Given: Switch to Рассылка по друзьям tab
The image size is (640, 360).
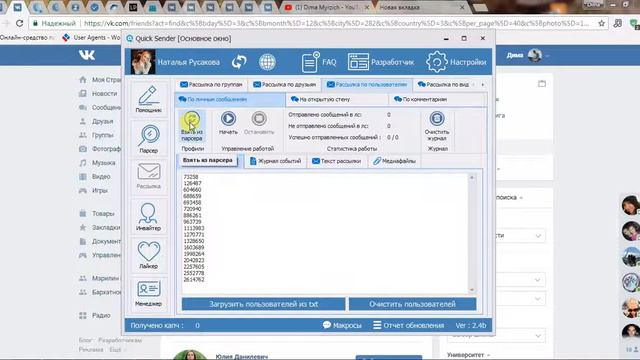Looking at the screenshot, I should click(284, 84).
